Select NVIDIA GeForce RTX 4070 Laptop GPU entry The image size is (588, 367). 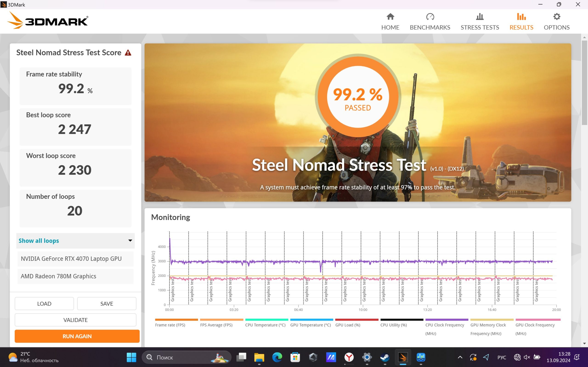click(x=75, y=259)
